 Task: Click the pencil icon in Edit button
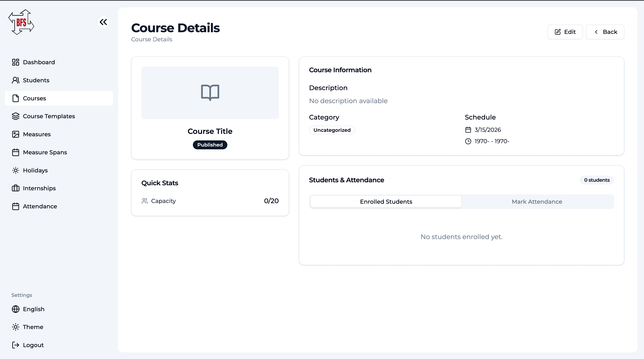[x=558, y=32]
